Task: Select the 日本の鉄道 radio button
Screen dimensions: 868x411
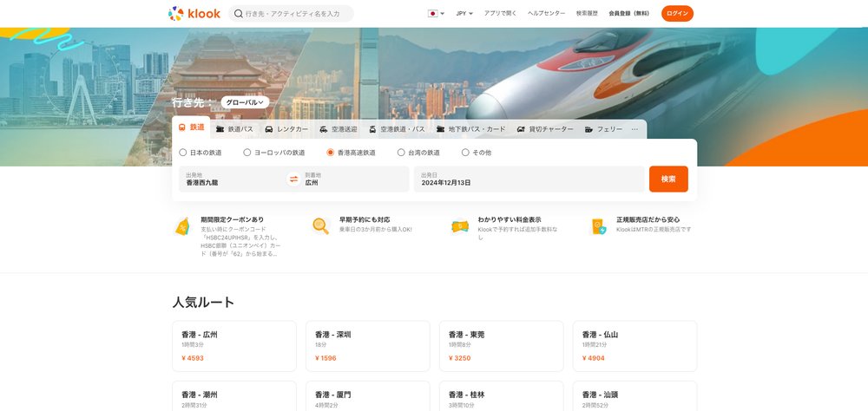Action: pyautogui.click(x=182, y=153)
